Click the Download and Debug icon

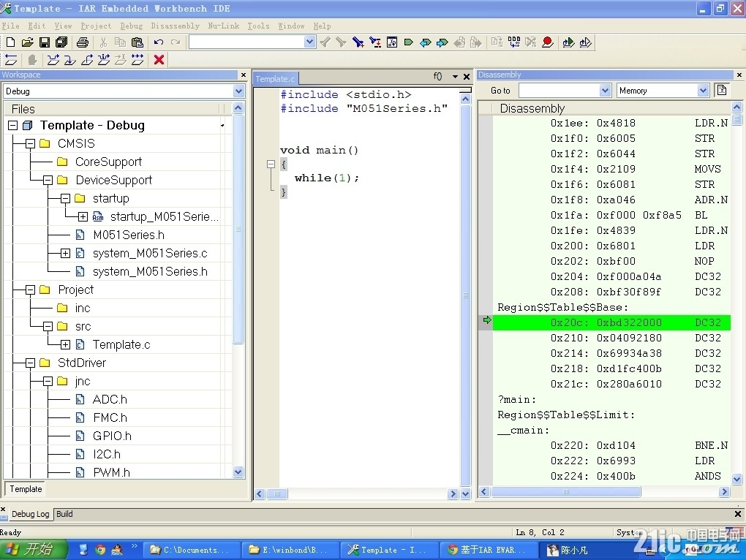568,42
